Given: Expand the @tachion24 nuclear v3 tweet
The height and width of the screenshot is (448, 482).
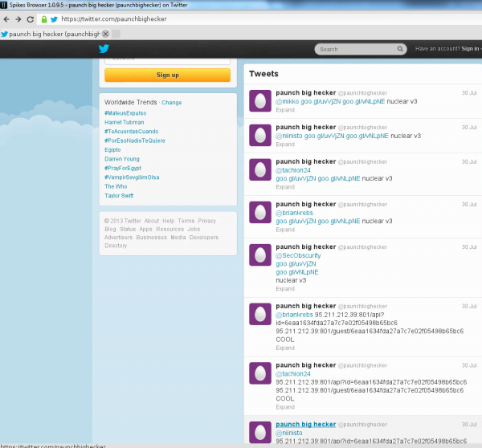Looking at the screenshot, I should point(285,186).
